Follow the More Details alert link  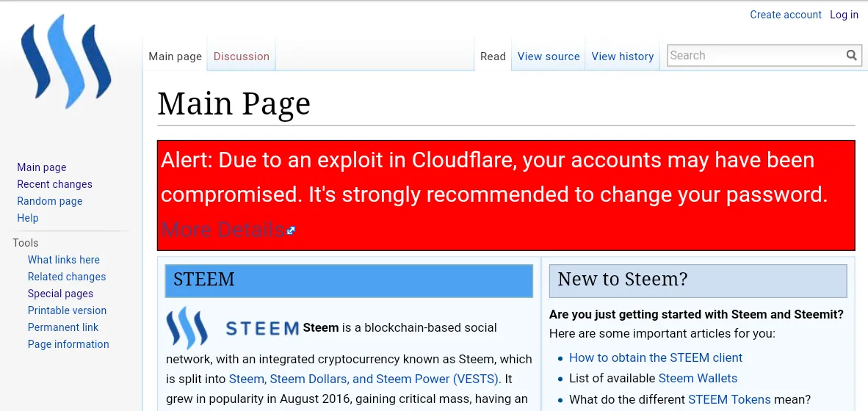pyautogui.click(x=223, y=228)
